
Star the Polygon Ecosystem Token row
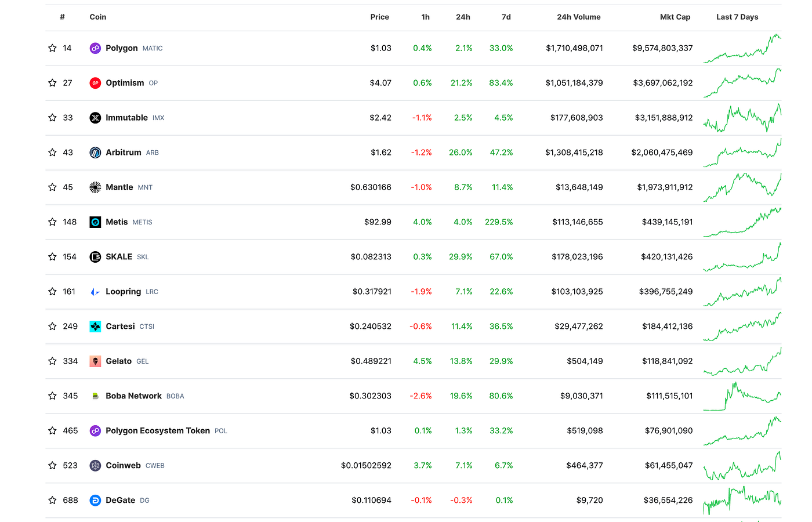(x=52, y=431)
